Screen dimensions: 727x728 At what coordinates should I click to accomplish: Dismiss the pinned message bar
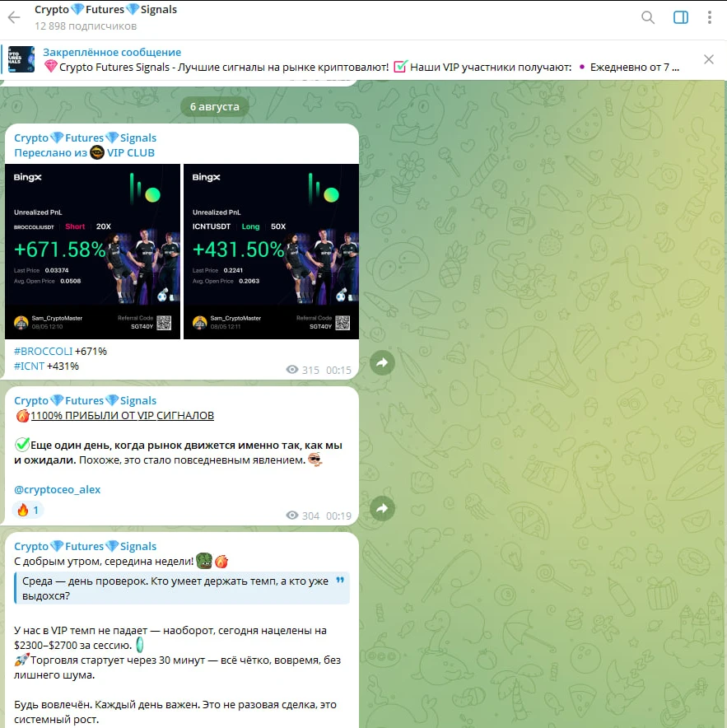pyautogui.click(x=709, y=59)
